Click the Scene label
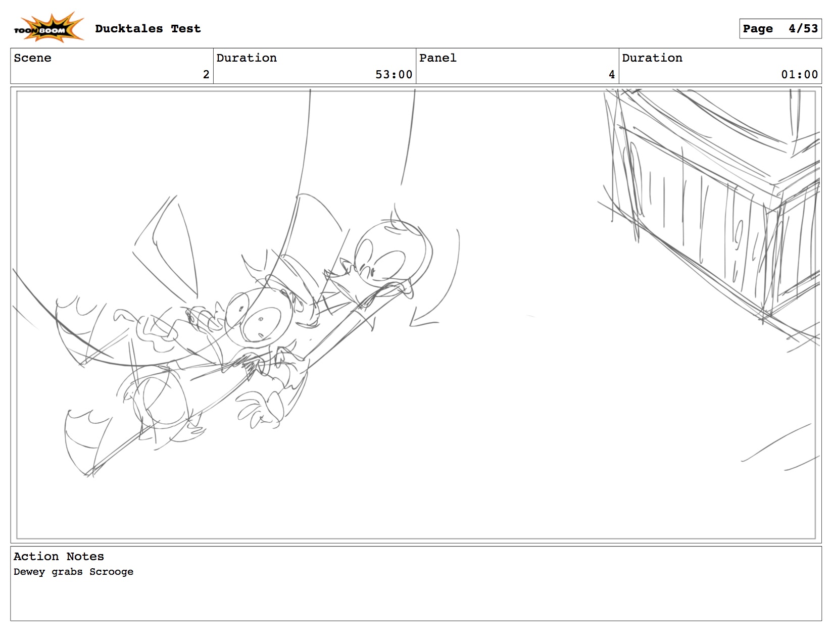This screenshot has height=644, width=832. pos(32,58)
